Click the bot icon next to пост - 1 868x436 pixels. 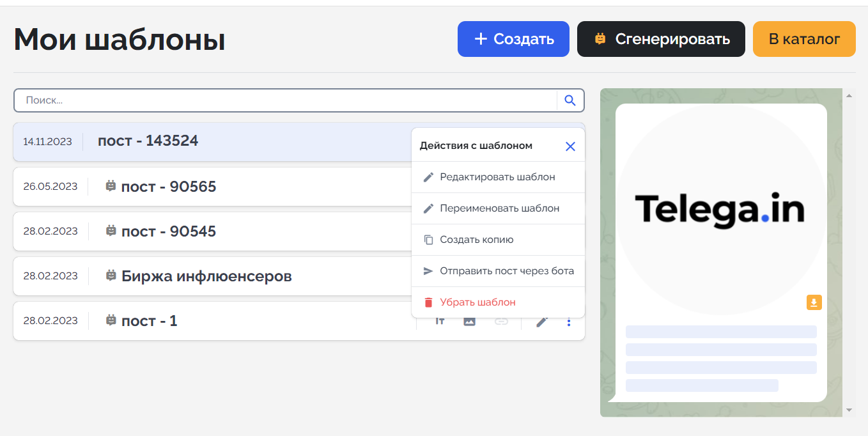pos(111,320)
